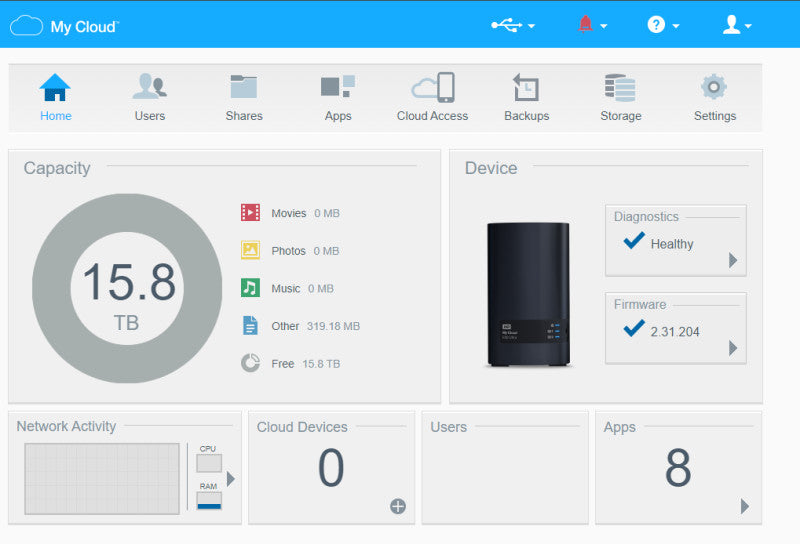
Task: Click the Other 319.18 MB value
Action: click(x=333, y=326)
